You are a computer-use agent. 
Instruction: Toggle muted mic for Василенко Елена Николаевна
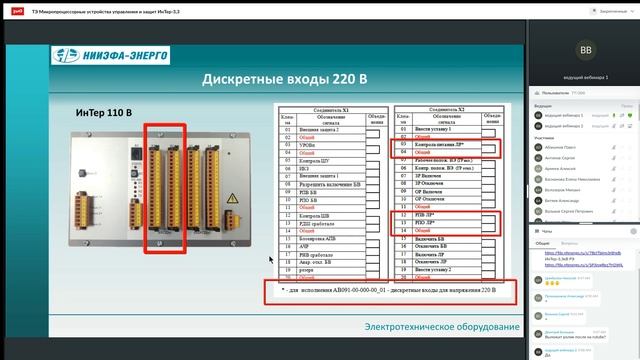point(613,179)
